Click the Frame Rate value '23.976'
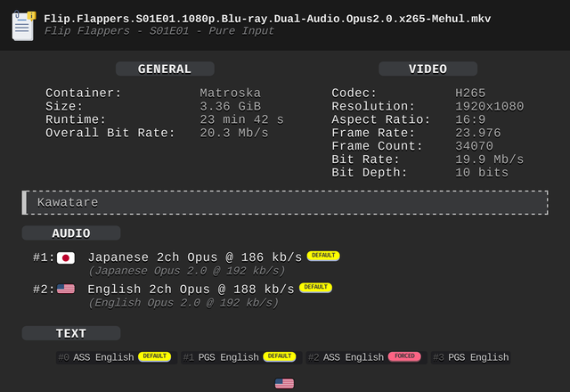This screenshot has width=570, height=392. pos(478,133)
